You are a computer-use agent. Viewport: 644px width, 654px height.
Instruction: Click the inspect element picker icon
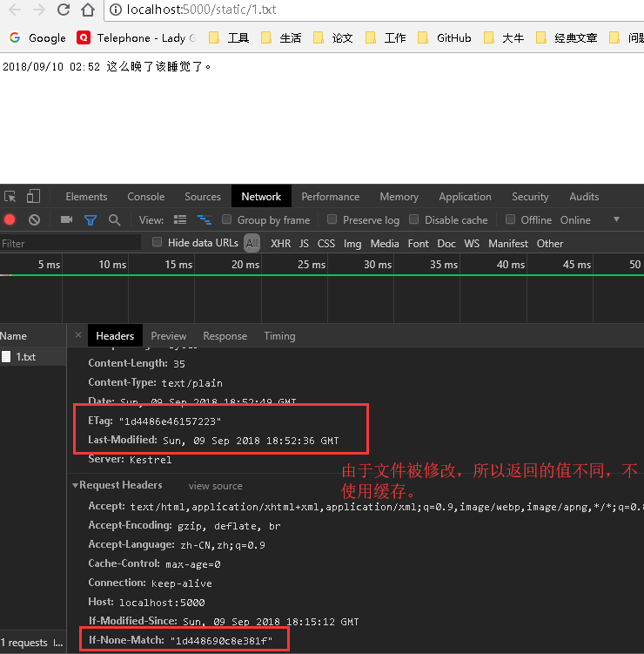(x=10, y=197)
